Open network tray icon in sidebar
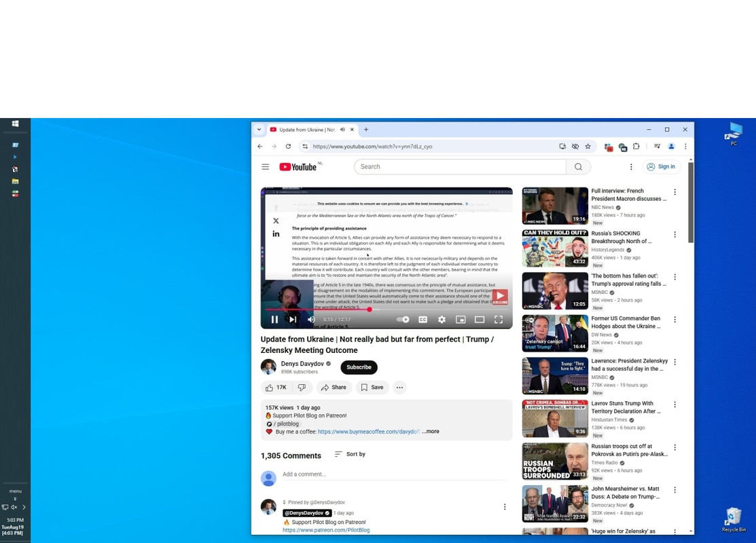 click(x=5, y=507)
